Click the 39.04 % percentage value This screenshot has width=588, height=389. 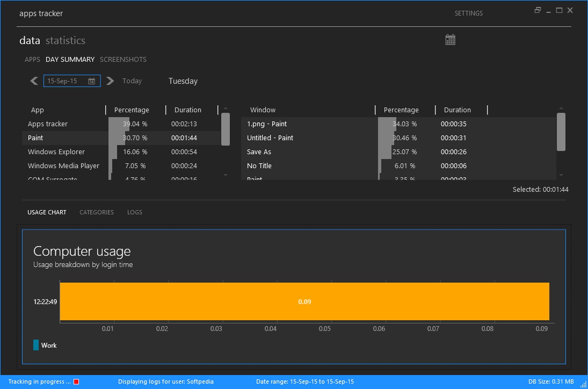pos(135,124)
